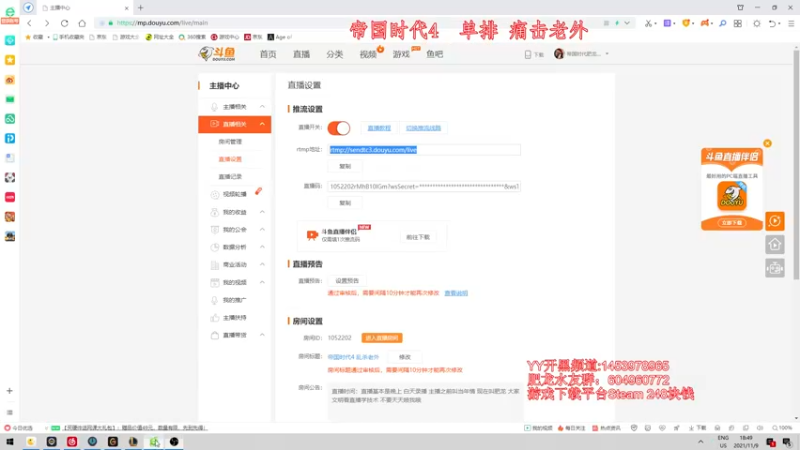The width and height of the screenshot is (800, 450).
Task: Open 鱼吧 in the top navigation
Action: [435, 54]
